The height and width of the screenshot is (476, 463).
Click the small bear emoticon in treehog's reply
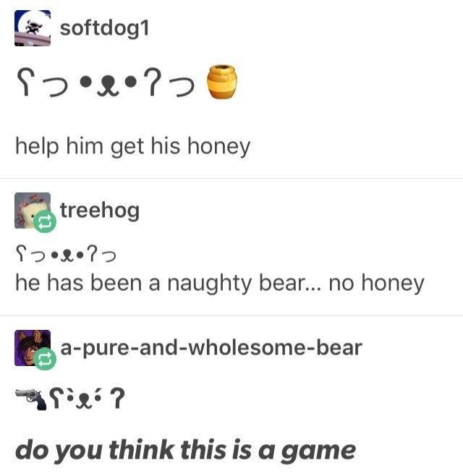(66, 255)
